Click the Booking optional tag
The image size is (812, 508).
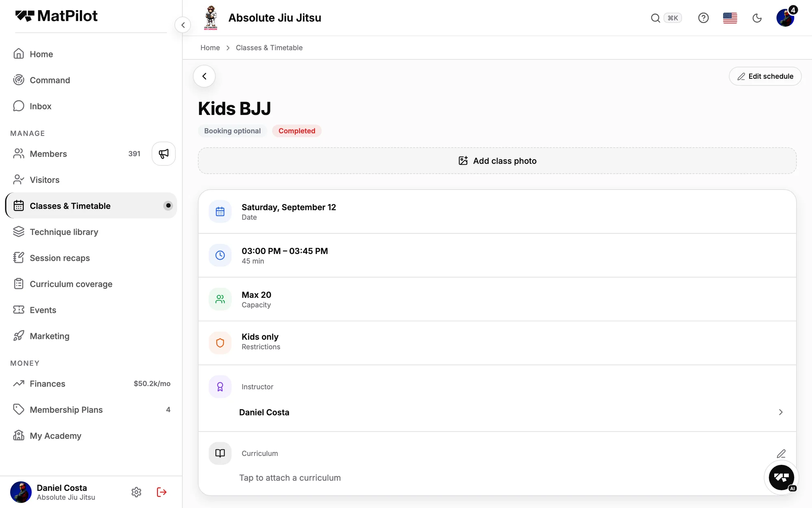pyautogui.click(x=232, y=131)
